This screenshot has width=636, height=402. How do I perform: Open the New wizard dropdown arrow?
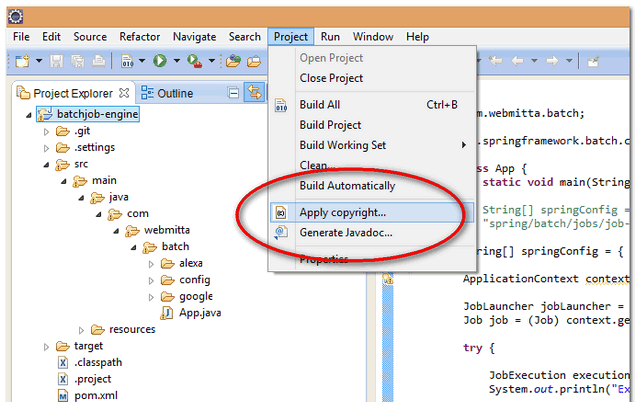point(39,61)
